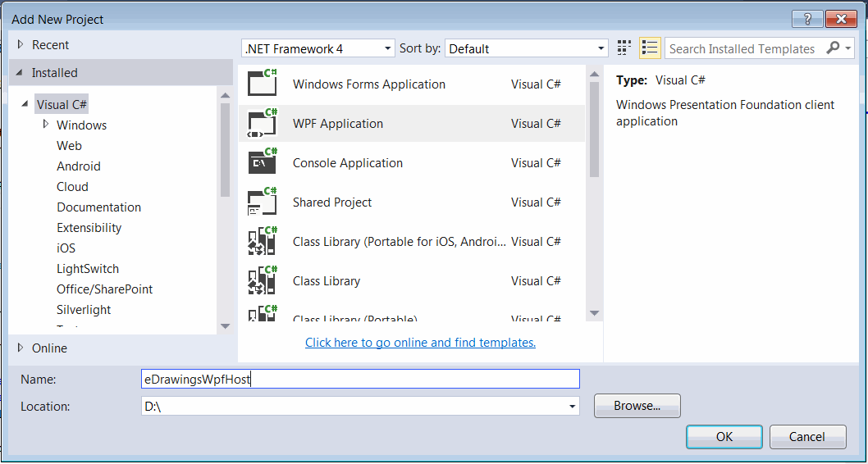Open the .NET Framework 4 version dropdown
The width and height of the screenshot is (868, 464).
pos(318,48)
